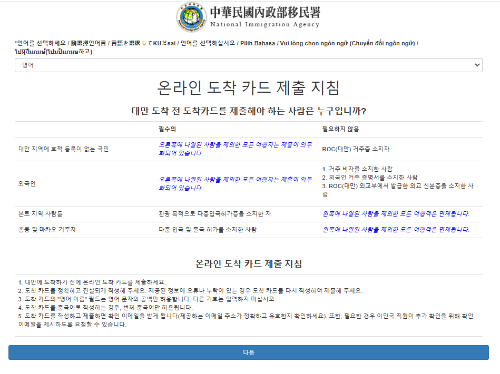
Task: Click the numbered exemption list in 외국인 row
Action: [398, 182]
